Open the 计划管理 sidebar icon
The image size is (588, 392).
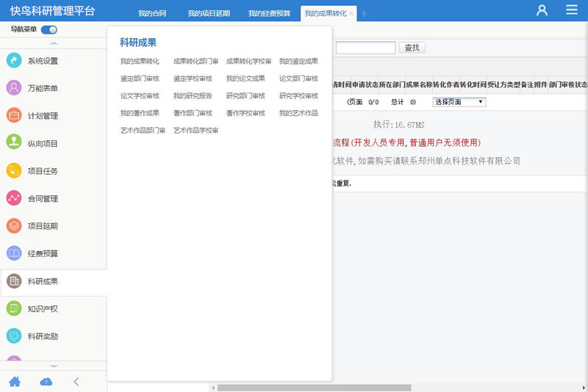(x=14, y=115)
